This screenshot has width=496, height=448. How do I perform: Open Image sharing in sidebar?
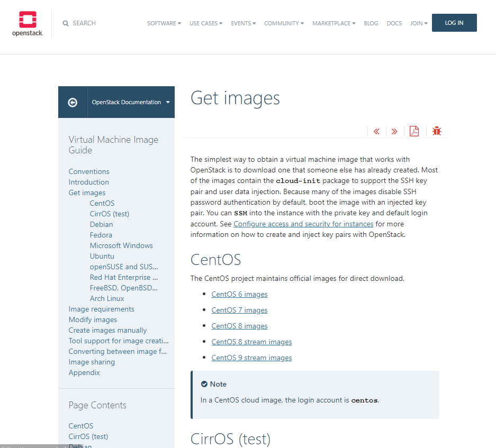click(x=92, y=362)
